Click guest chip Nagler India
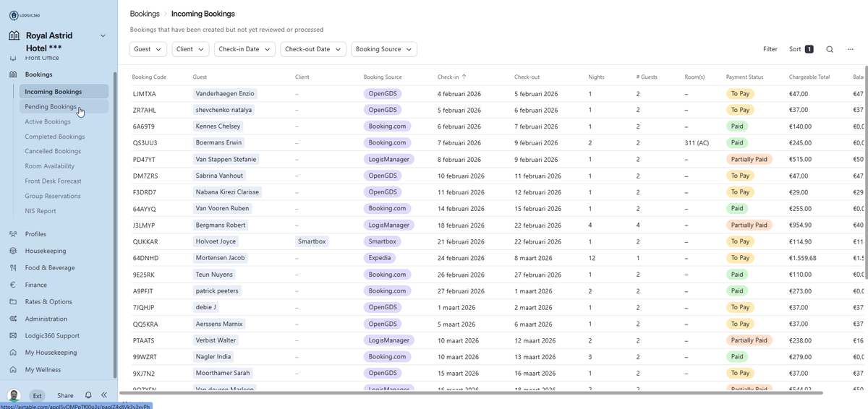 [214, 356]
